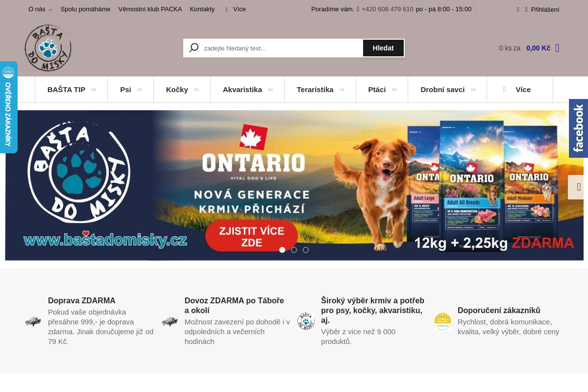Viewport: 588px width, 392px height.
Task: Expand the Kočky category arrow
Action: pos(196,90)
